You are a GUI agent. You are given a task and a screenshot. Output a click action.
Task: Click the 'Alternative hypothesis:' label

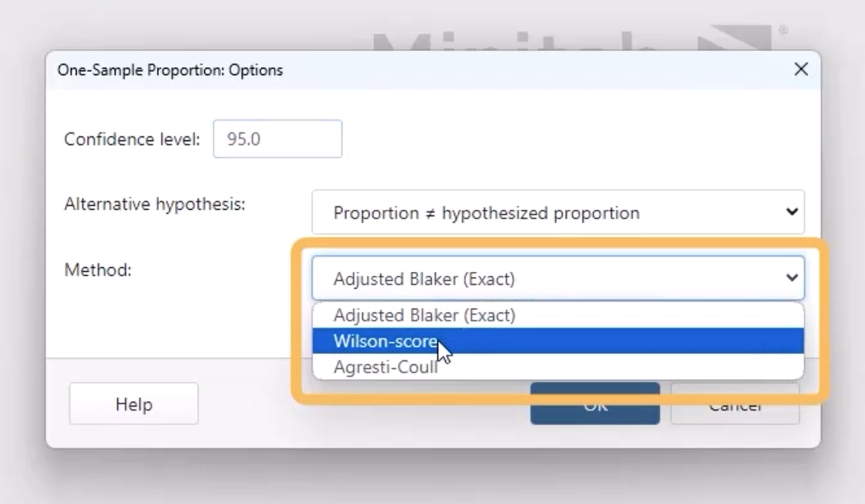[x=154, y=203]
